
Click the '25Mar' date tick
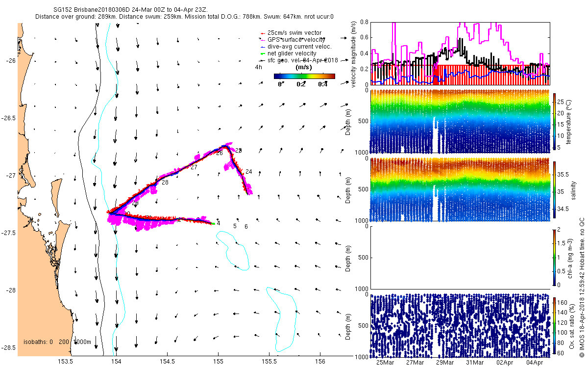point(385,363)
